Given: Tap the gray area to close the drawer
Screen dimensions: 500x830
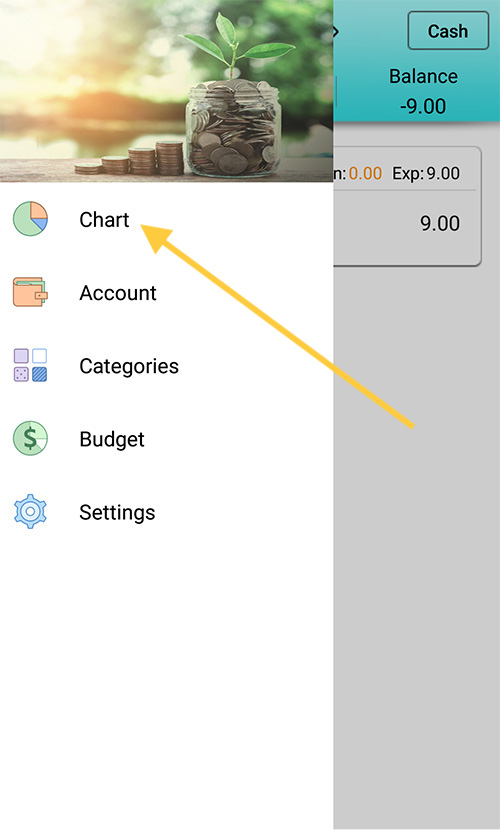Looking at the screenshot, I should point(416,545).
